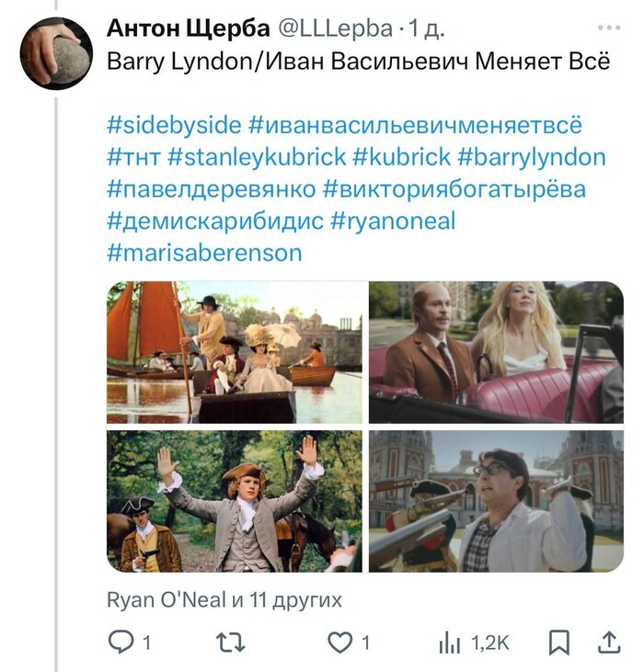Open the #marisaberenson hashtag
Screen dimensions: 644x672
pyautogui.click(x=204, y=253)
